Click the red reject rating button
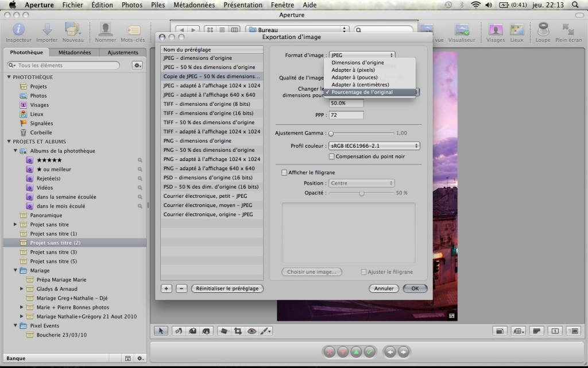588x368 pixels. point(329,352)
